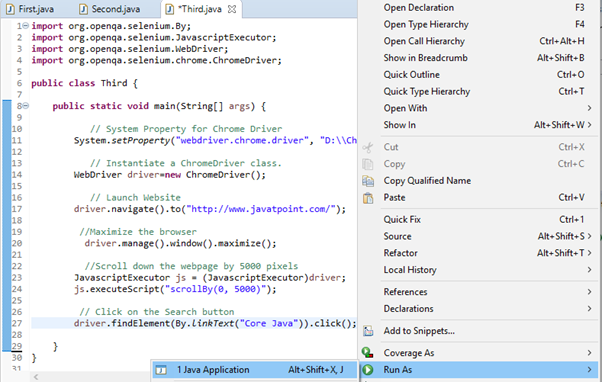Click the Java file icon on Third.java tab

169,9
